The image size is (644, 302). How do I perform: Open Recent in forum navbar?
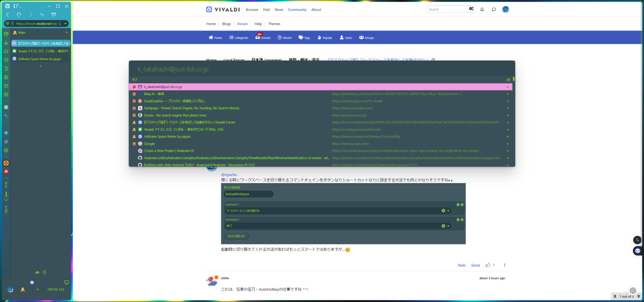click(284, 38)
